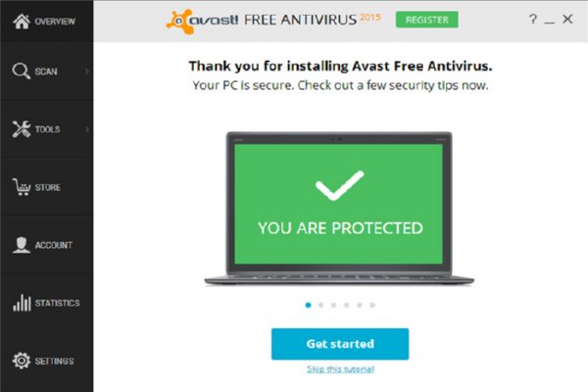
Task: Open the Settings gear icon
Action: click(x=21, y=361)
